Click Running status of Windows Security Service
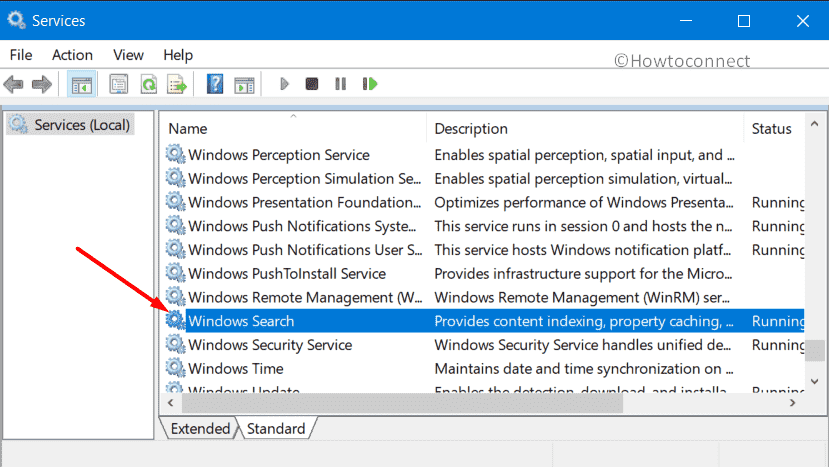Image resolution: width=829 pixels, height=467 pixels. click(778, 345)
